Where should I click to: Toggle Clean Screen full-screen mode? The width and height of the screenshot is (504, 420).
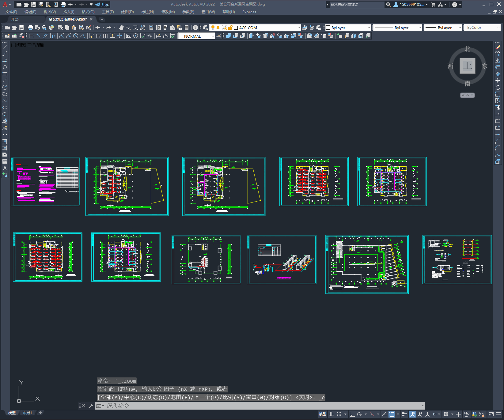(491, 414)
